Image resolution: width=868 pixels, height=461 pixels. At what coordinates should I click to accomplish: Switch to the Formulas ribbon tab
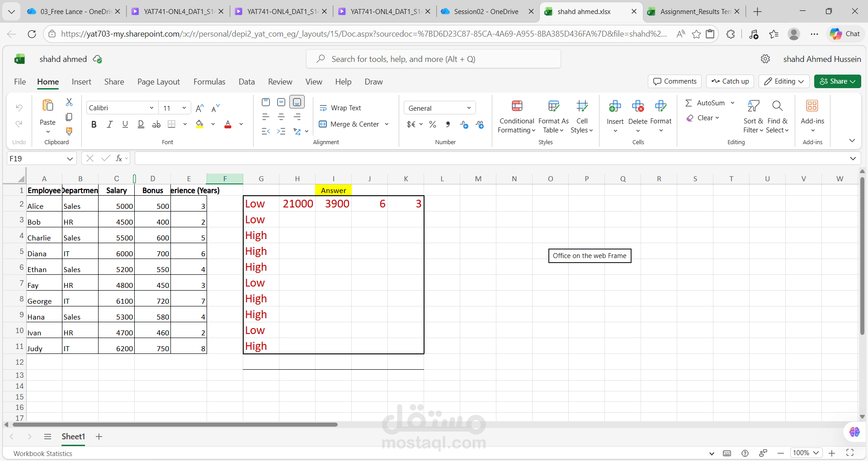tap(209, 82)
